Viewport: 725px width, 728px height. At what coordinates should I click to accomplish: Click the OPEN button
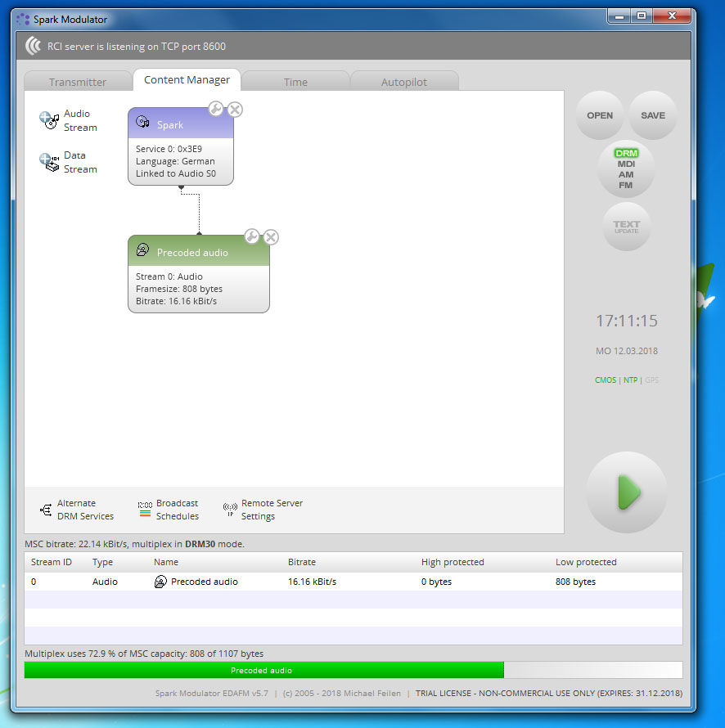tap(600, 115)
